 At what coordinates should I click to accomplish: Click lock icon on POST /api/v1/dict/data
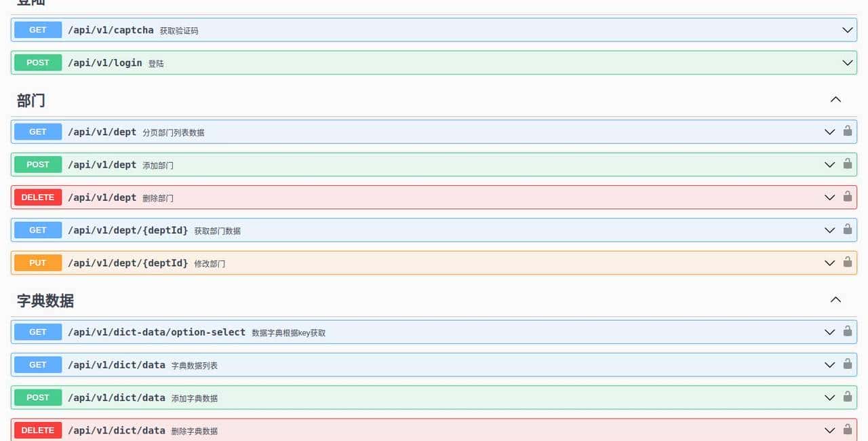[847, 397]
